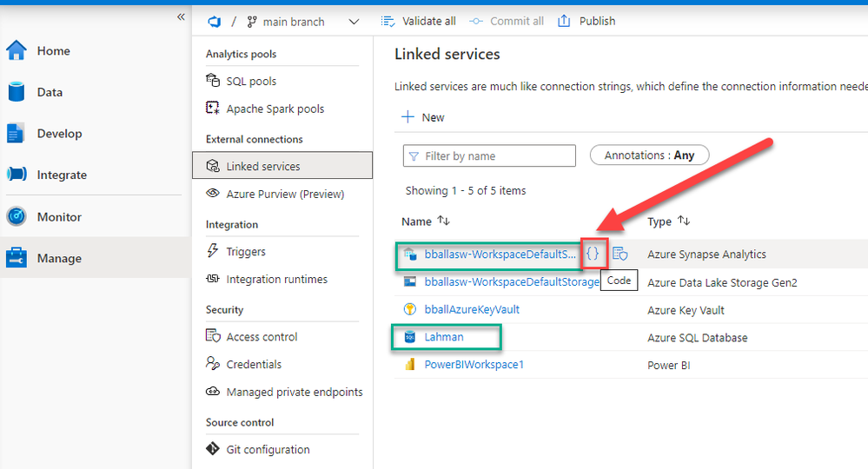The image size is (868, 469).
Task: Click the Azure DevOps repo icon
Action: tap(215, 22)
